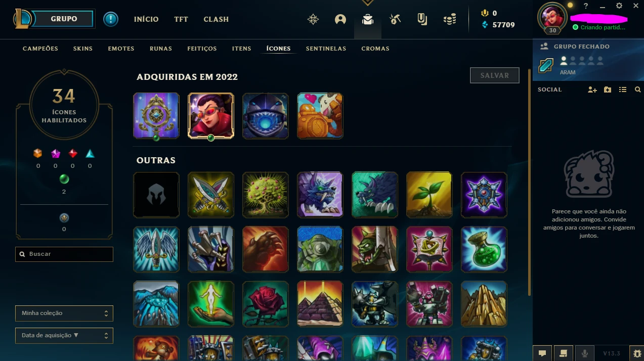
Task: Click the SALVAR button
Action: (495, 75)
